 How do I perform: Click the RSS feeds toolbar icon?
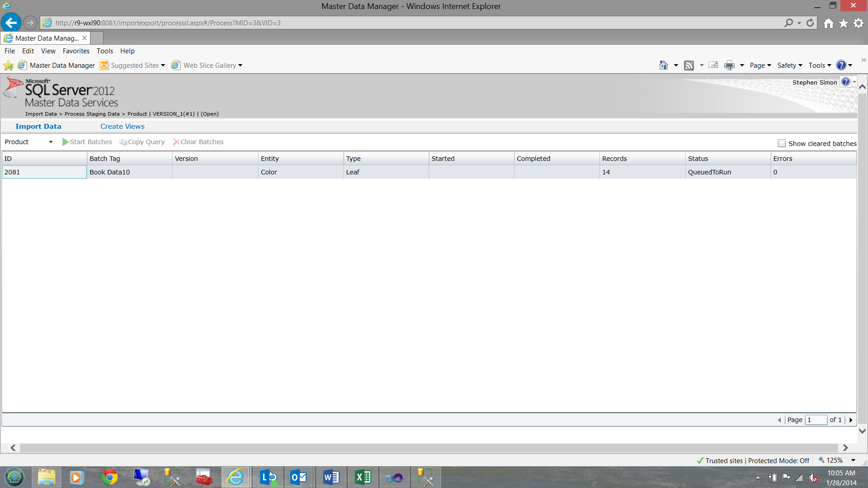(x=689, y=66)
